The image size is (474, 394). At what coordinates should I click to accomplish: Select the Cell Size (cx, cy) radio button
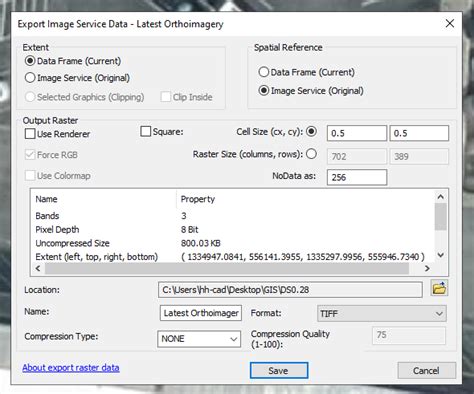coord(311,131)
